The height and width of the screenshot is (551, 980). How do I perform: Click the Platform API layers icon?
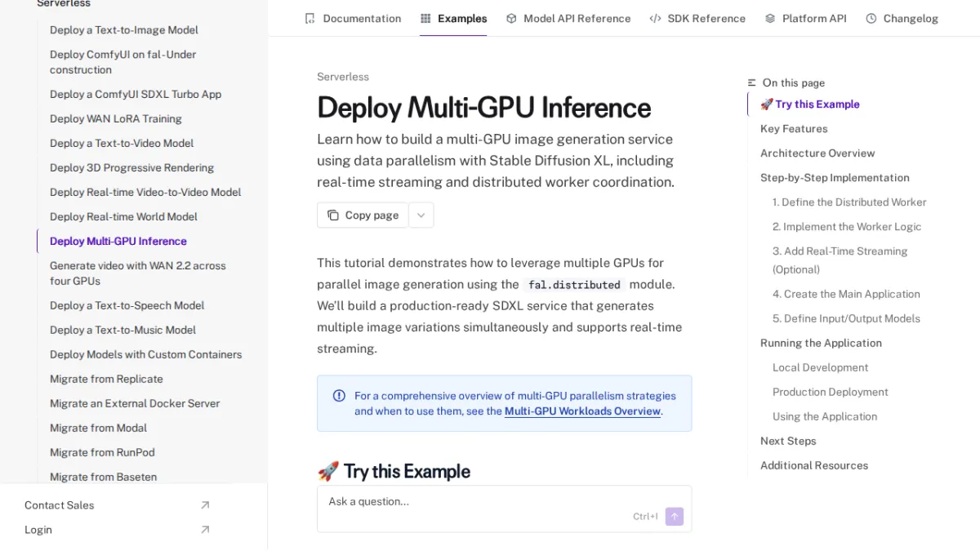[x=770, y=18]
